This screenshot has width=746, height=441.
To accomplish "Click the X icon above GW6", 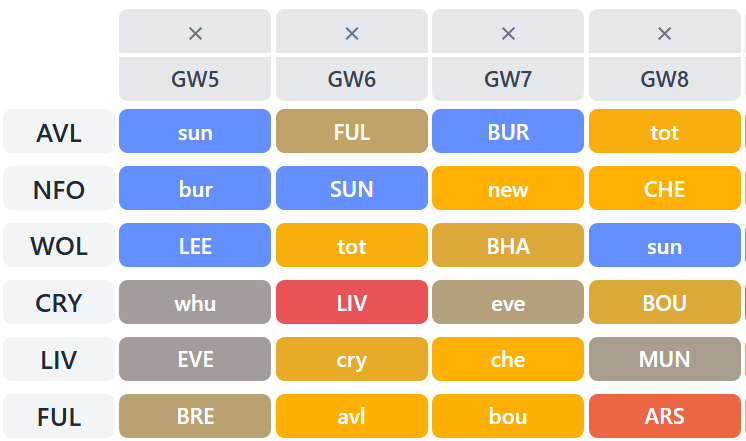I will coord(351,33).
